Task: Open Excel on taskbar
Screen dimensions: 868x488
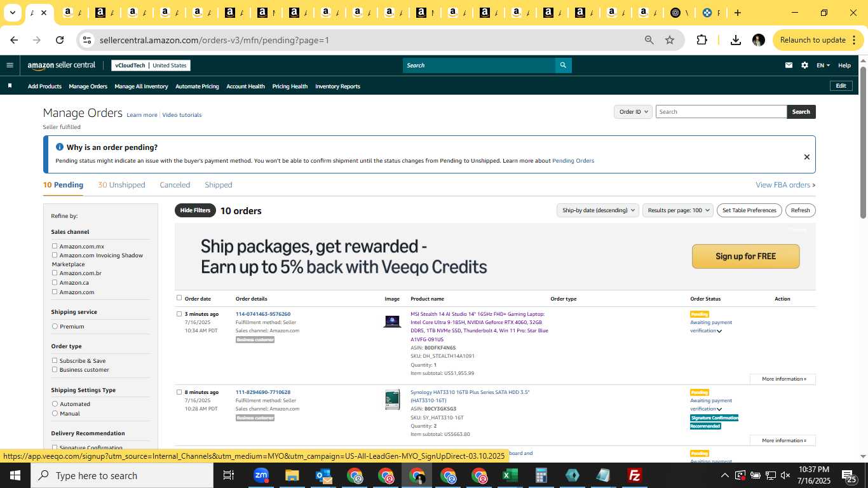Action: tap(510, 475)
